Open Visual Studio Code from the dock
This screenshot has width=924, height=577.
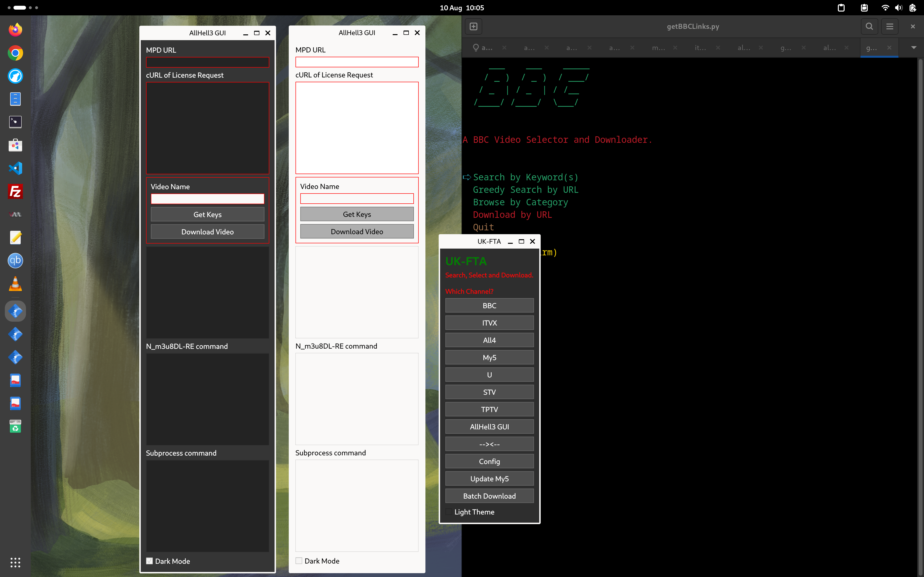click(15, 168)
